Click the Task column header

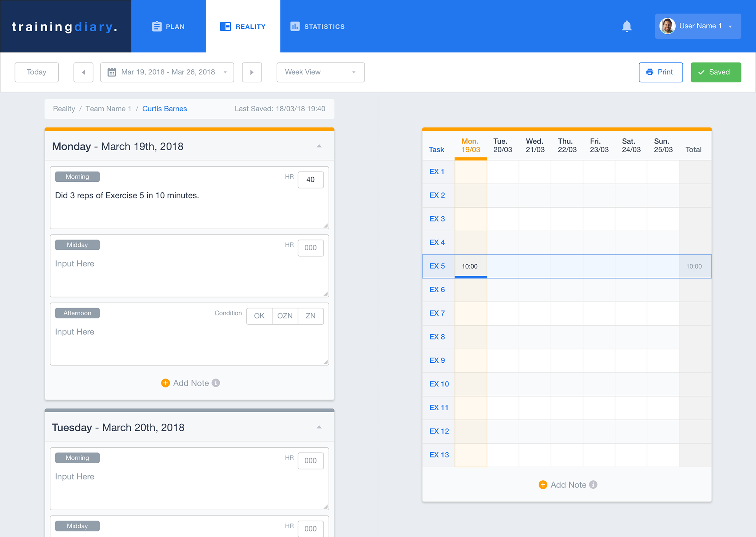point(436,149)
